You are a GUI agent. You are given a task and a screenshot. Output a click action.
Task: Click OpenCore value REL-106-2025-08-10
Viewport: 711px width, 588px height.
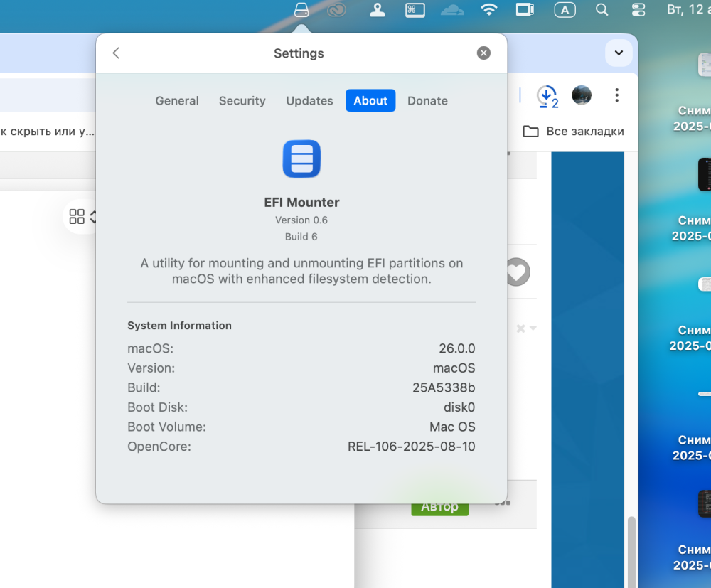pos(412,447)
